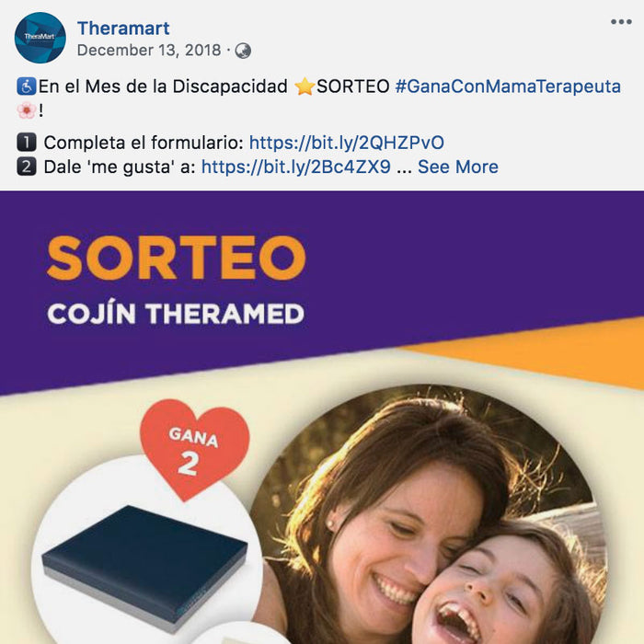Click the number 2 keycap emoji
Screen dimensions: 644x644
pyautogui.click(x=27, y=167)
